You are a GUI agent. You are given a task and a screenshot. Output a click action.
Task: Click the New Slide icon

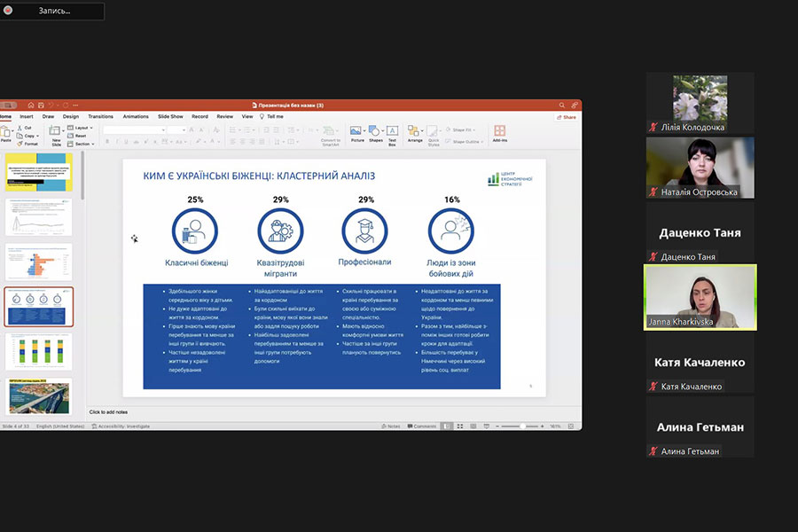(56, 133)
